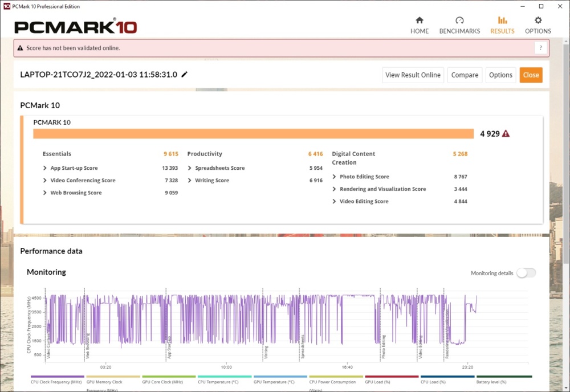
Task: Click the pencil icon to rename result
Action: (x=184, y=75)
